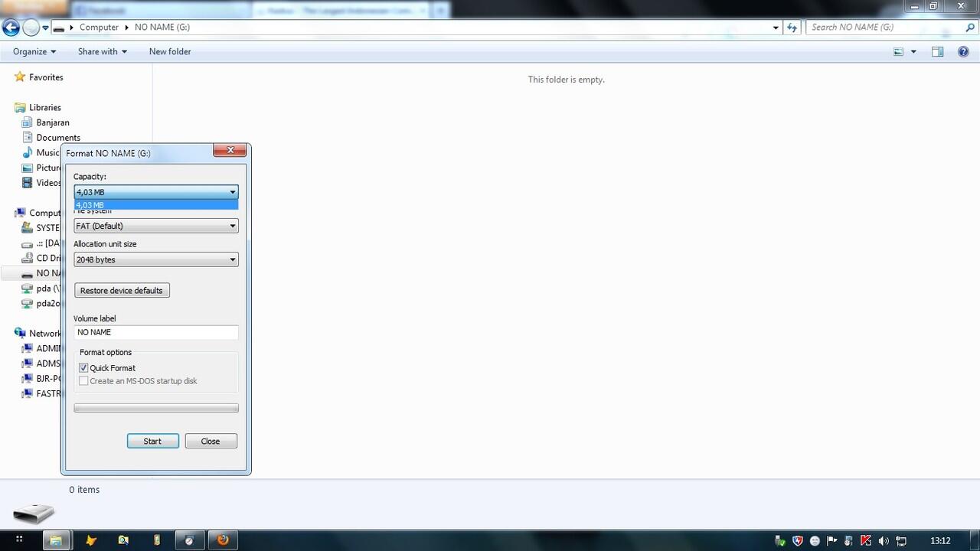This screenshot has height=551, width=980.
Task: Open the Favorites star in sidebar
Action: pyautogui.click(x=20, y=77)
